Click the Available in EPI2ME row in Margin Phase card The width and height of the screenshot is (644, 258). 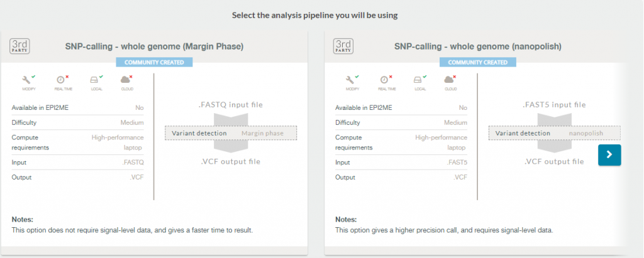click(77, 108)
